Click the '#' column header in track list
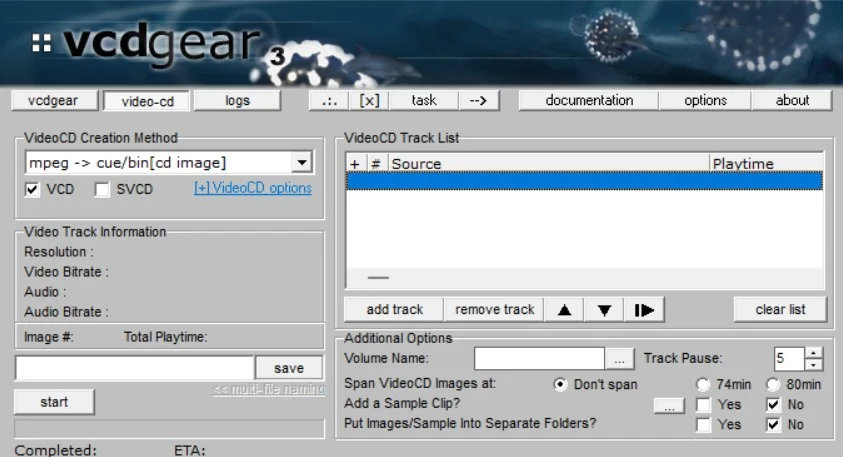The height and width of the screenshot is (457, 843). [376, 163]
